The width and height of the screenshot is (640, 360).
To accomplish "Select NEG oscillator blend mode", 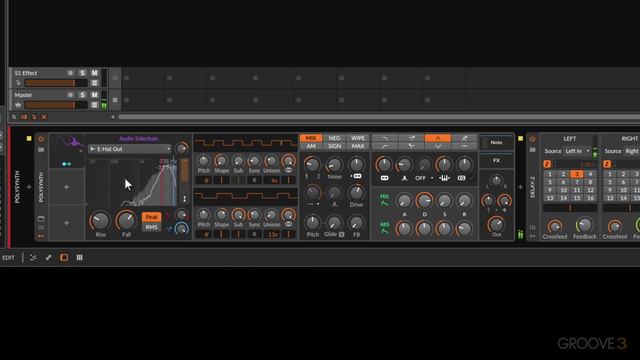I will tap(334, 138).
